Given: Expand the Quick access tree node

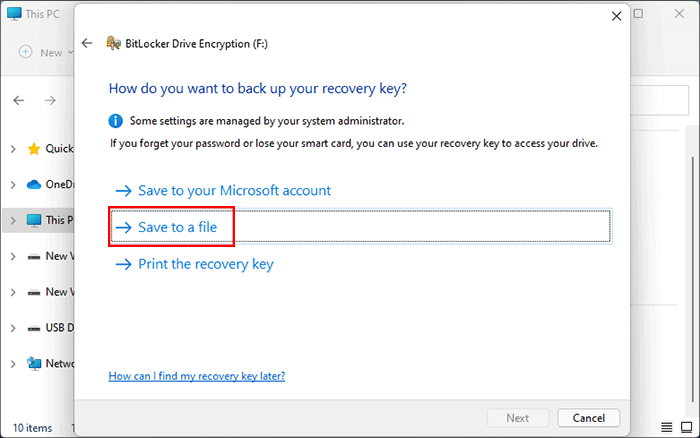Looking at the screenshot, I should click(12, 148).
